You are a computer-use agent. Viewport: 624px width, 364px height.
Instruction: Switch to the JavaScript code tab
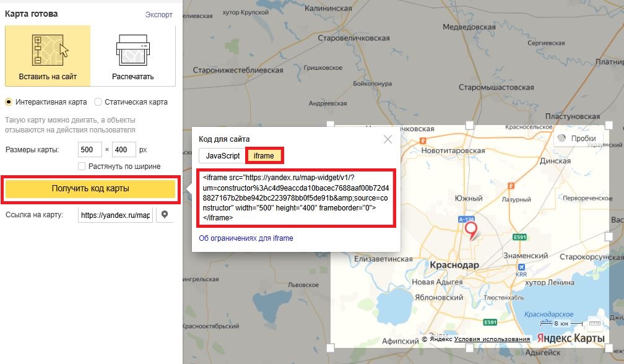[x=222, y=156]
